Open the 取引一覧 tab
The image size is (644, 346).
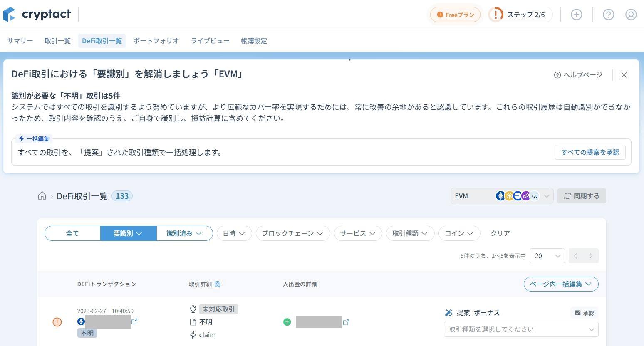57,41
